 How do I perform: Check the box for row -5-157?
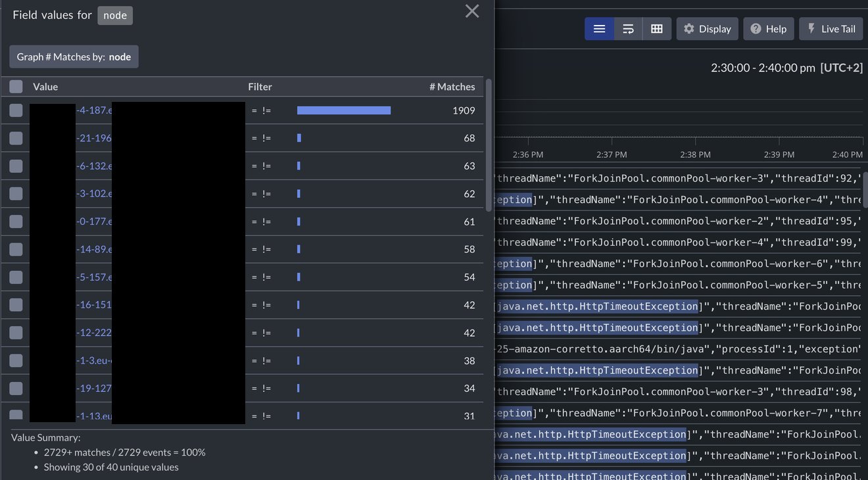click(x=16, y=277)
